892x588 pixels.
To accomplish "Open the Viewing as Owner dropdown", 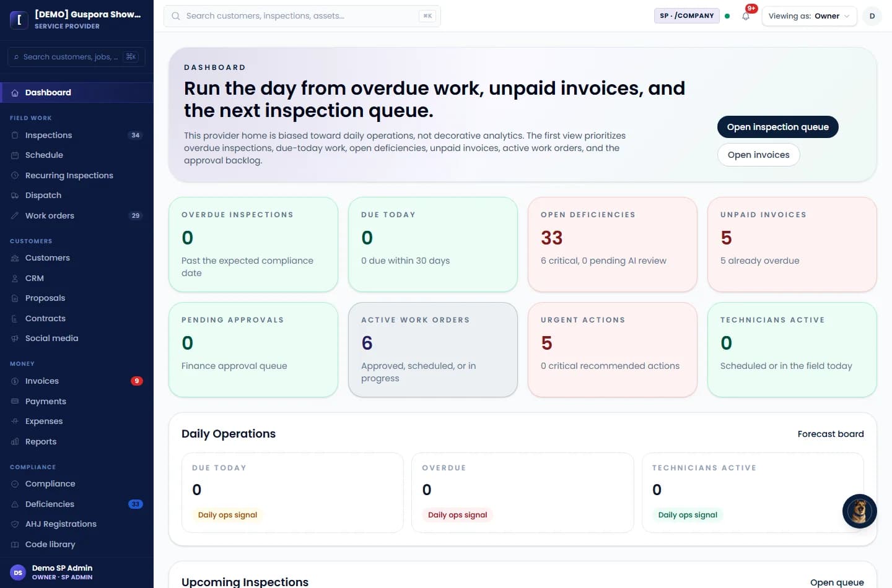I will click(809, 16).
